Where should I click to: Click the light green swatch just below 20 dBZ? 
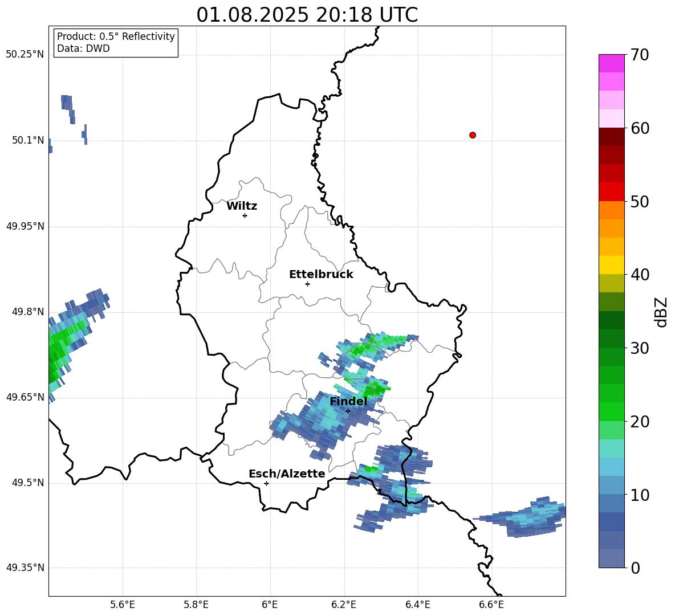click(611, 430)
